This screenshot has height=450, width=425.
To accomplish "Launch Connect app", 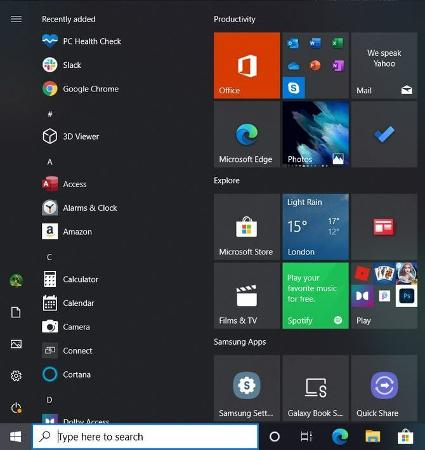I will click(x=67, y=351).
